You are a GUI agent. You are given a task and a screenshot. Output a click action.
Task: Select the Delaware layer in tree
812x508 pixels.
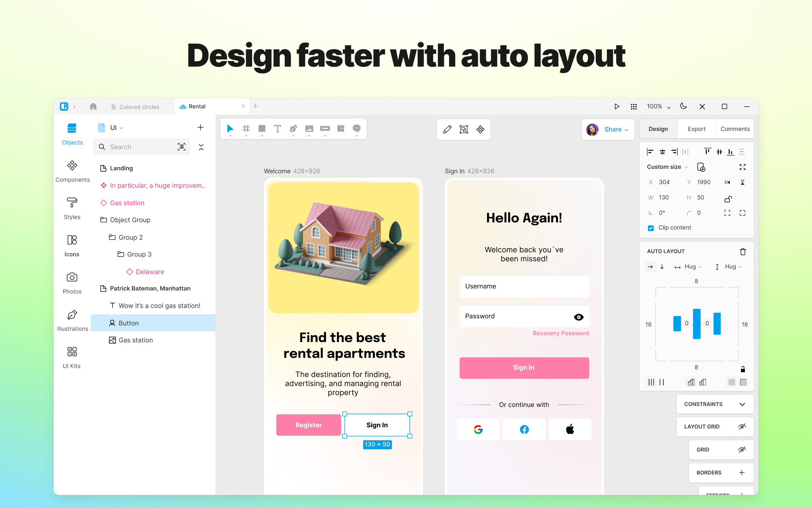tap(150, 272)
